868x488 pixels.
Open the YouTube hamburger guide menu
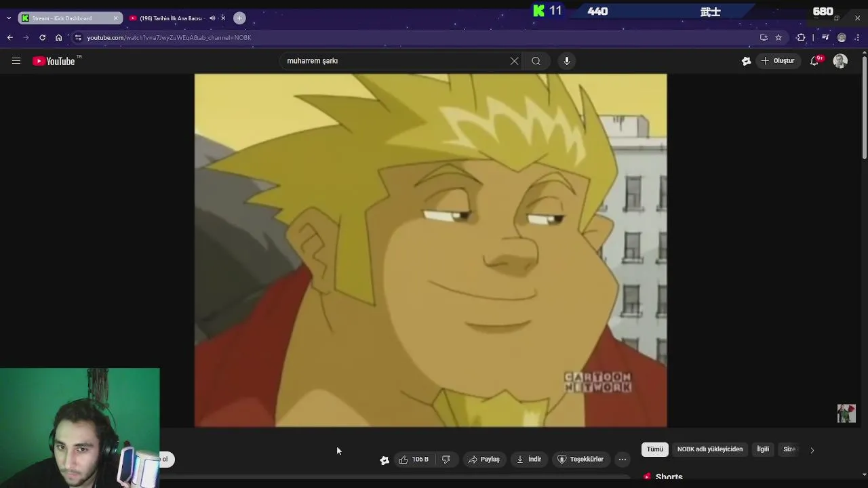tap(16, 61)
